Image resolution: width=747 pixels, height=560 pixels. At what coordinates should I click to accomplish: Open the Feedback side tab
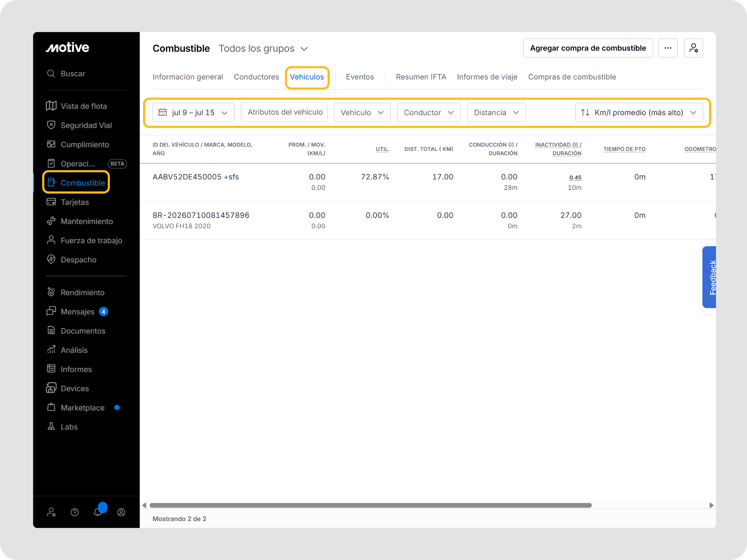(x=709, y=277)
